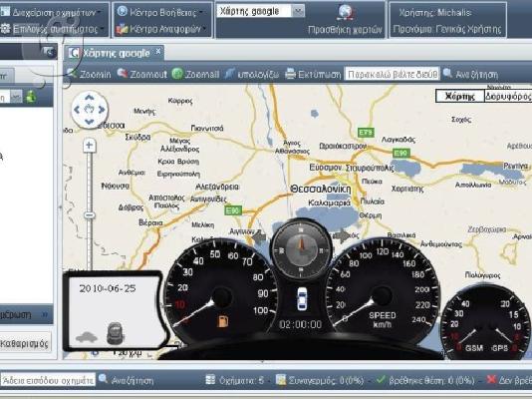Click the E79 road sign on map
Screen dimensions: 532x399
[x=366, y=132]
